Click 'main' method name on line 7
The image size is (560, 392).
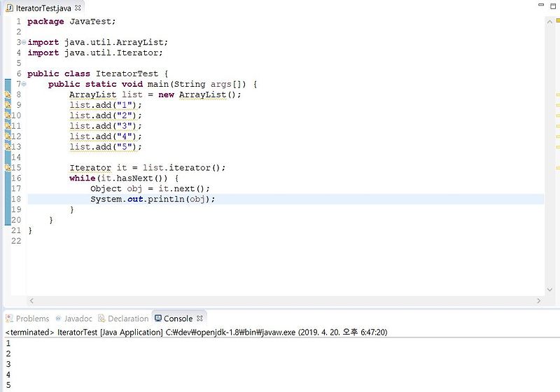pos(158,84)
